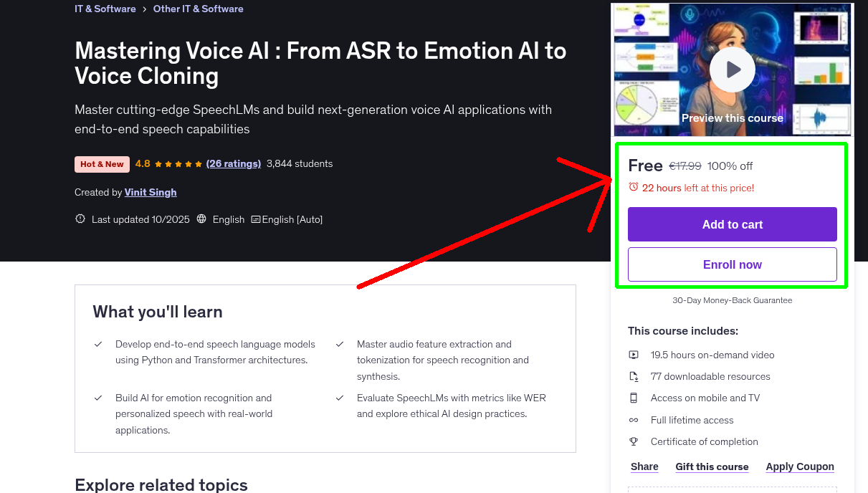Add the course to cart
Screen dimensions: 868x493
tap(732, 224)
